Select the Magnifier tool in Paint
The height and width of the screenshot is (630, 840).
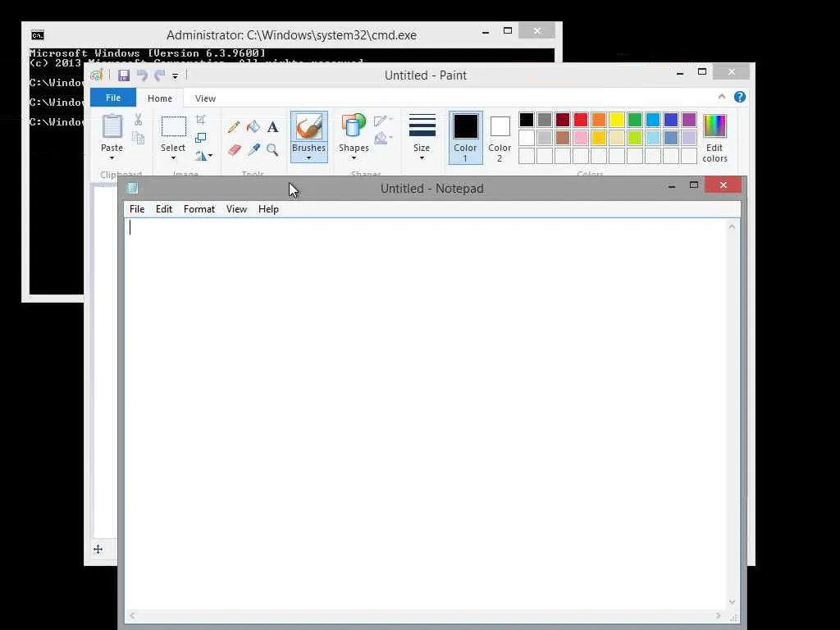pyautogui.click(x=272, y=149)
